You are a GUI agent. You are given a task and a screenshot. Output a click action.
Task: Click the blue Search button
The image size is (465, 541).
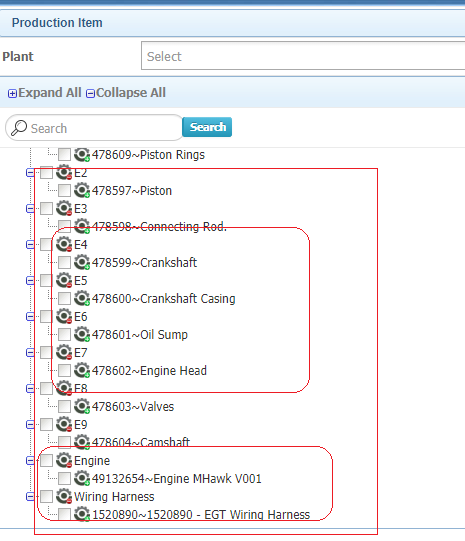(x=207, y=127)
